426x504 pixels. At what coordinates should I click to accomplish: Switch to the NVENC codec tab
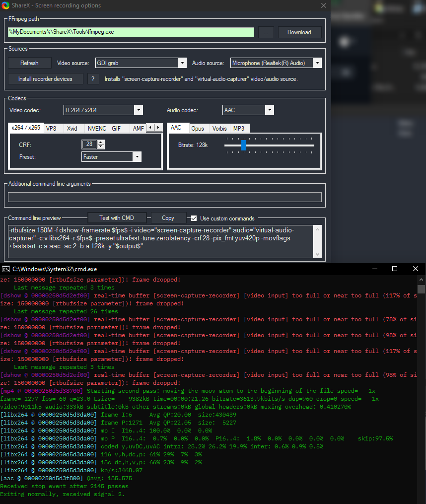[x=96, y=128]
